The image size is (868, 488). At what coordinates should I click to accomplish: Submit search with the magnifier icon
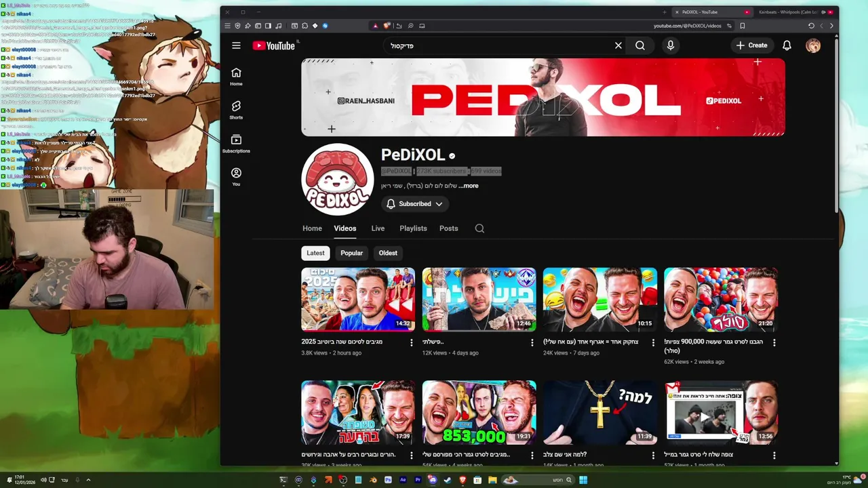(640, 45)
